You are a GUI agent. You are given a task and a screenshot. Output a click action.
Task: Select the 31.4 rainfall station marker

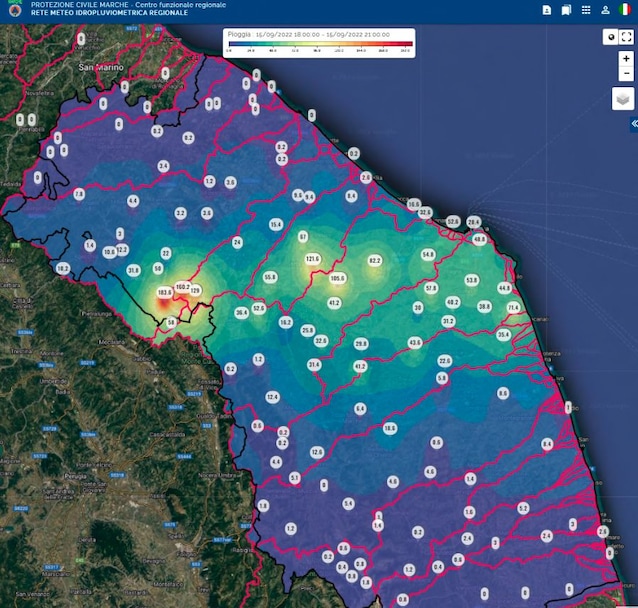click(314, 365)
